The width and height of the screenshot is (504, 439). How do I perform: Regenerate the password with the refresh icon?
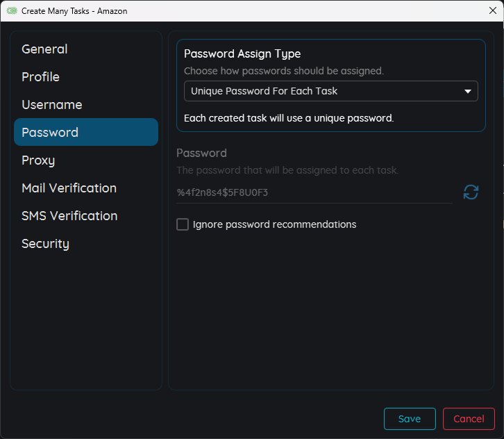click(x=471, y=192)
